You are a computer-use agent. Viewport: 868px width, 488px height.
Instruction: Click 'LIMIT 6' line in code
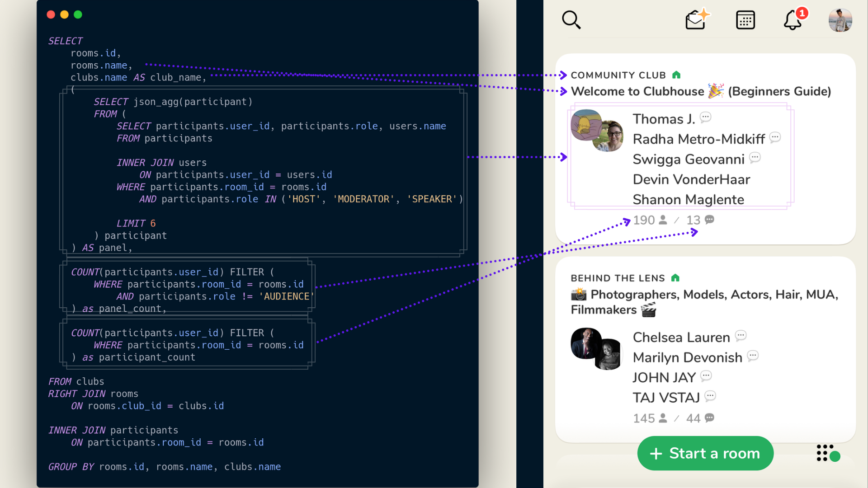[136, 223]
